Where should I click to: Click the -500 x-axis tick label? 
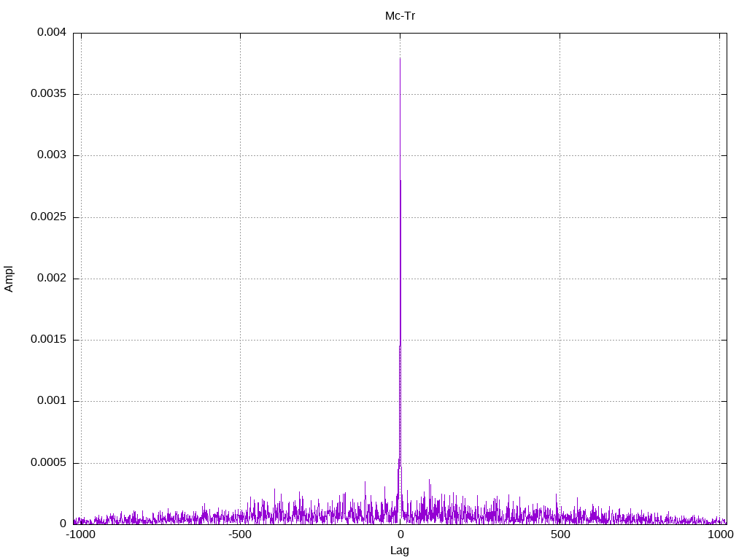pos(239,534)
